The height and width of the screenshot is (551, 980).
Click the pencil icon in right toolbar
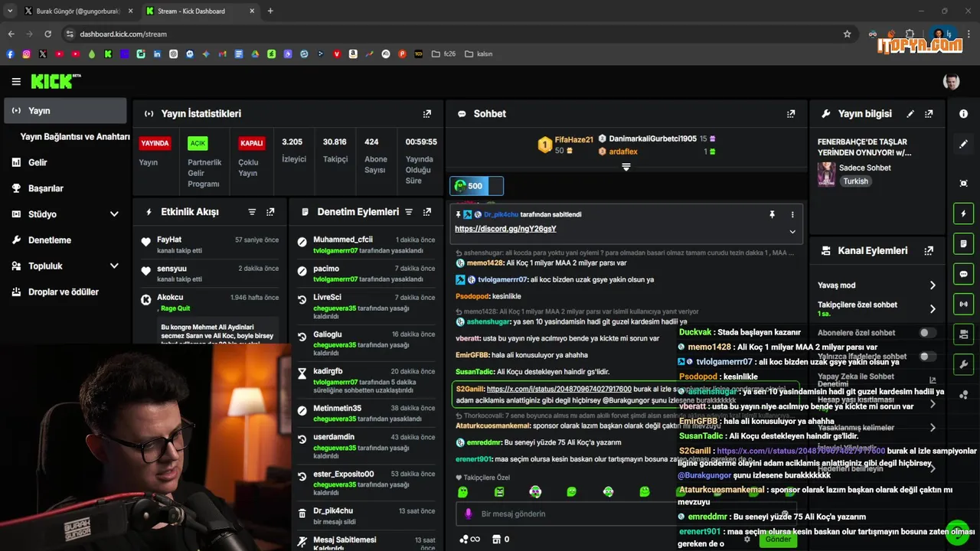click(963, 144)
